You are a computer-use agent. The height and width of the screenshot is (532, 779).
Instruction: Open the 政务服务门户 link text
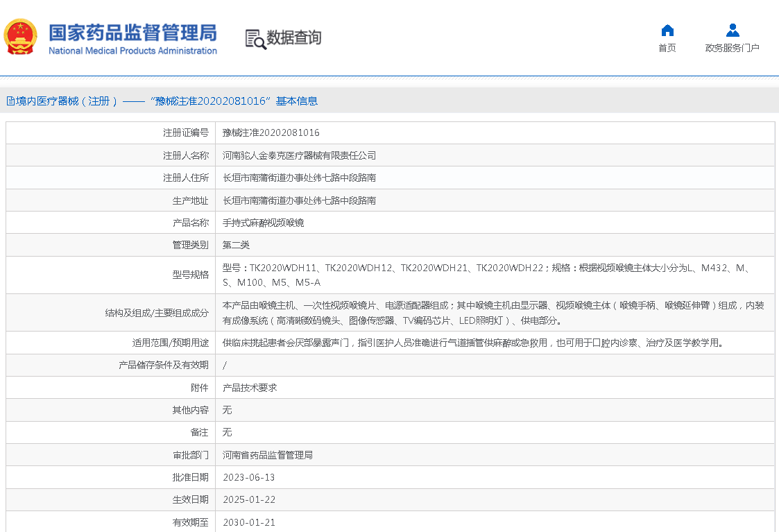click(x=733, y=48)
